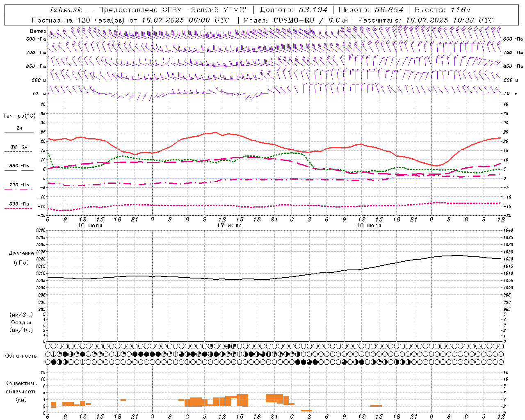
Task: Click the Izhevsk station title
Action: (x=66, y=10)
